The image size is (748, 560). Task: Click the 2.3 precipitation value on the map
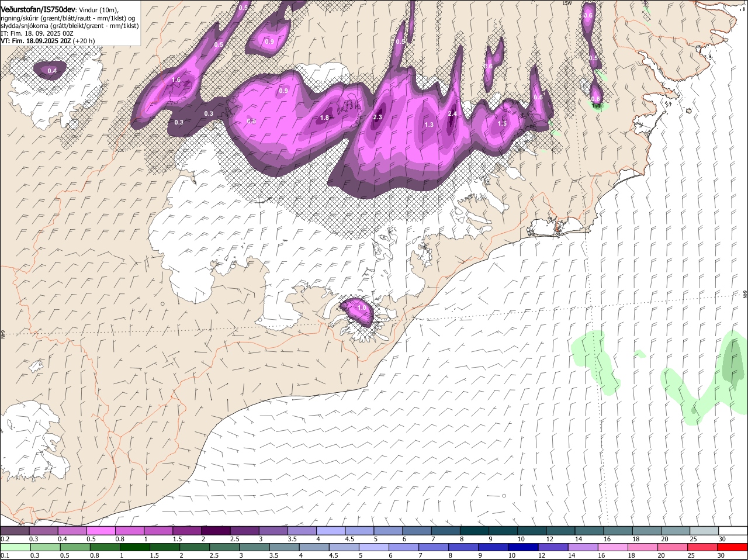(x=378, y=117)
